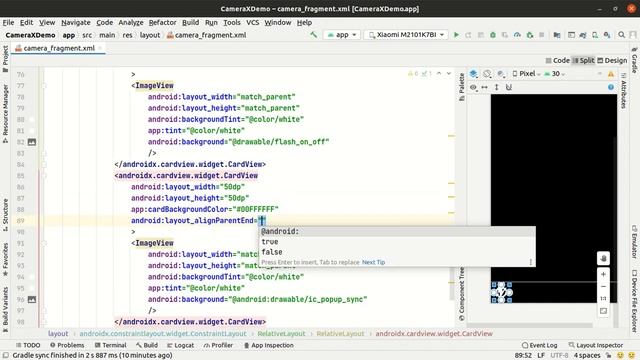The width and height of the screenshot is (640, 360).
Task: Open the Gradle side panel
Action: point(635,61)
